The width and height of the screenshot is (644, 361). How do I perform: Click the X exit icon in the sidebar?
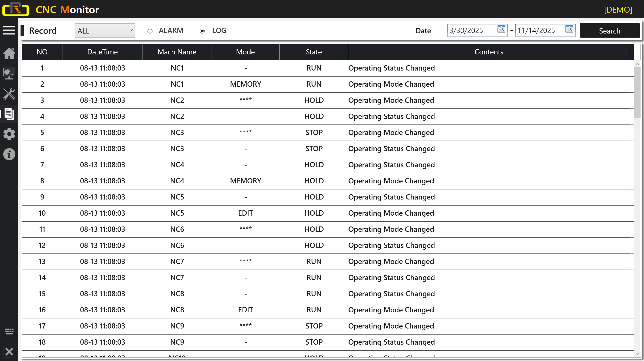[x=9, y=351]
